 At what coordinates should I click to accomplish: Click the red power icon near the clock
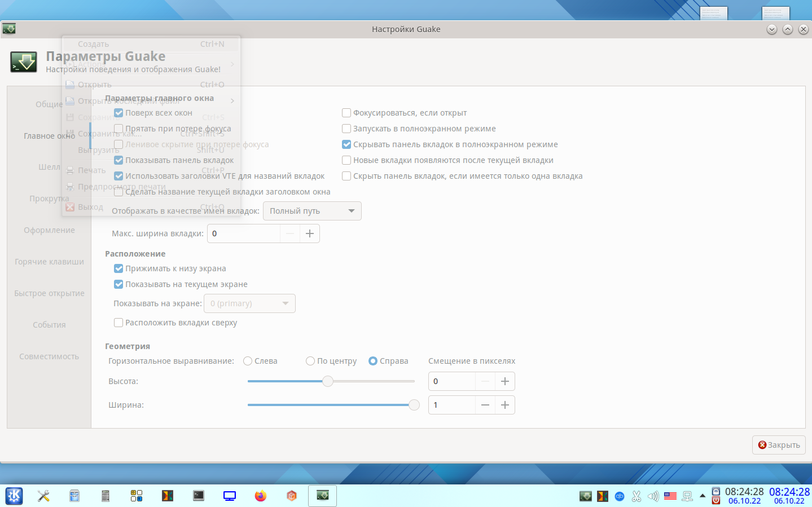coord(716,500)
